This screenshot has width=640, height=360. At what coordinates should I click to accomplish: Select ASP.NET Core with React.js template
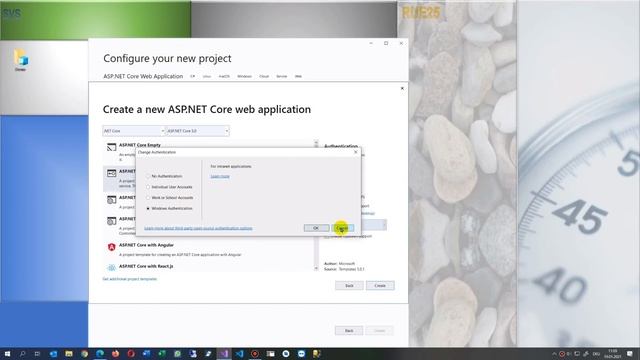pos(146,266)
